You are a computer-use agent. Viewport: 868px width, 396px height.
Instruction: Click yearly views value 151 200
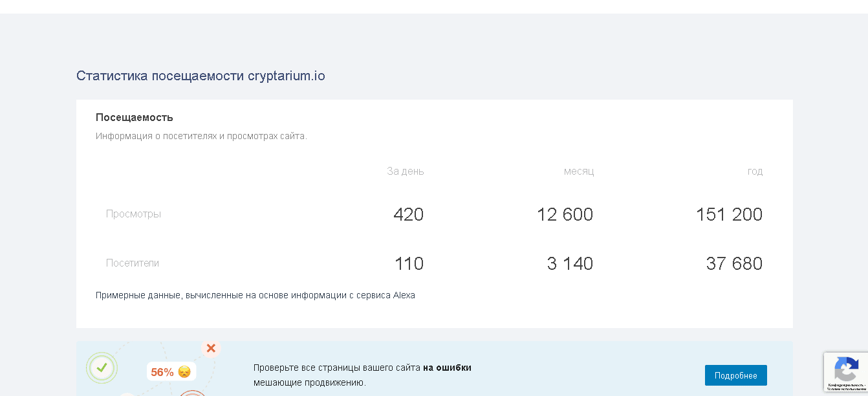click(x=729, y=214)
